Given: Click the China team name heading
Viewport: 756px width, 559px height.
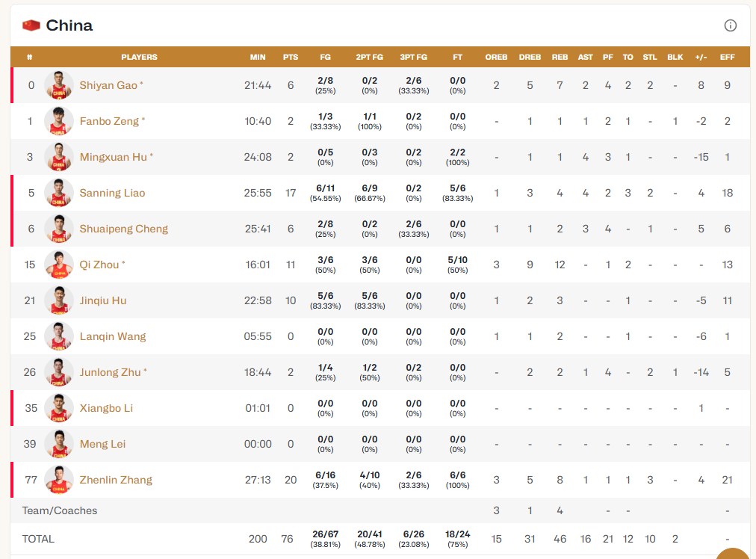Looking at the screenshot, I should tap(69, 25).
